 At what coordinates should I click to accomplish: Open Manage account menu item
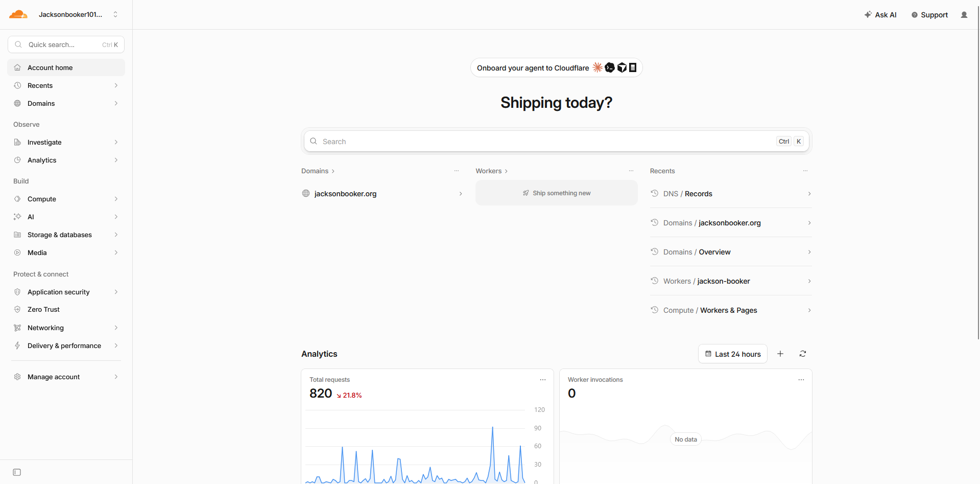(66, 377)
